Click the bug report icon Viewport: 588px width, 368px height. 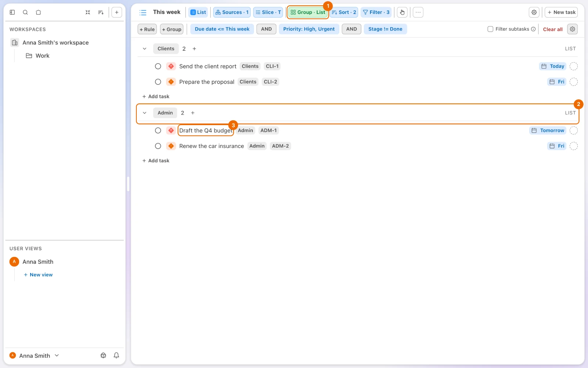(x=103, y=355)
